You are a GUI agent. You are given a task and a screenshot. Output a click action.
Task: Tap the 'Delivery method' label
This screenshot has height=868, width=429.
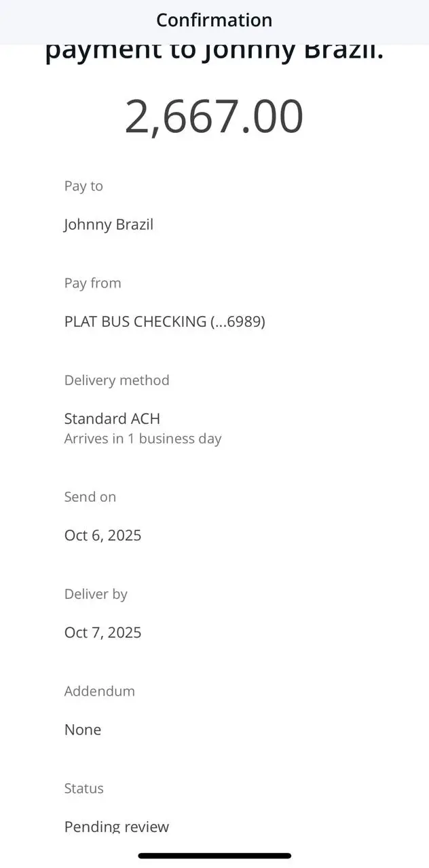[117, 380]
